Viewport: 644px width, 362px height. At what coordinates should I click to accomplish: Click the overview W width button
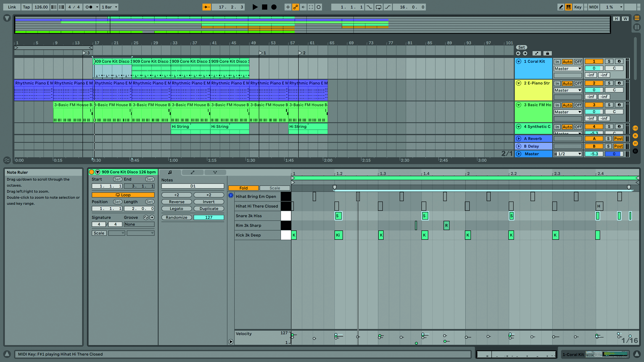(x=625, y=19)
